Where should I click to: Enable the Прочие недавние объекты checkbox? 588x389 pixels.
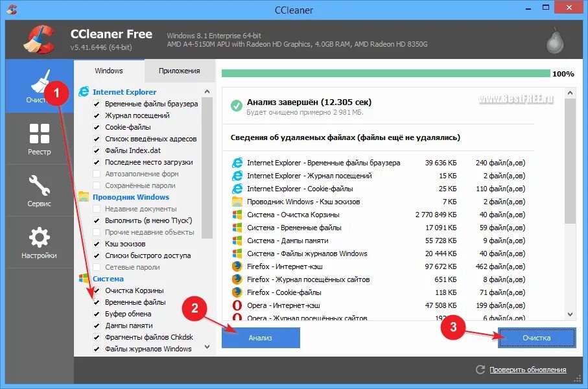click(x=97, y=232)
